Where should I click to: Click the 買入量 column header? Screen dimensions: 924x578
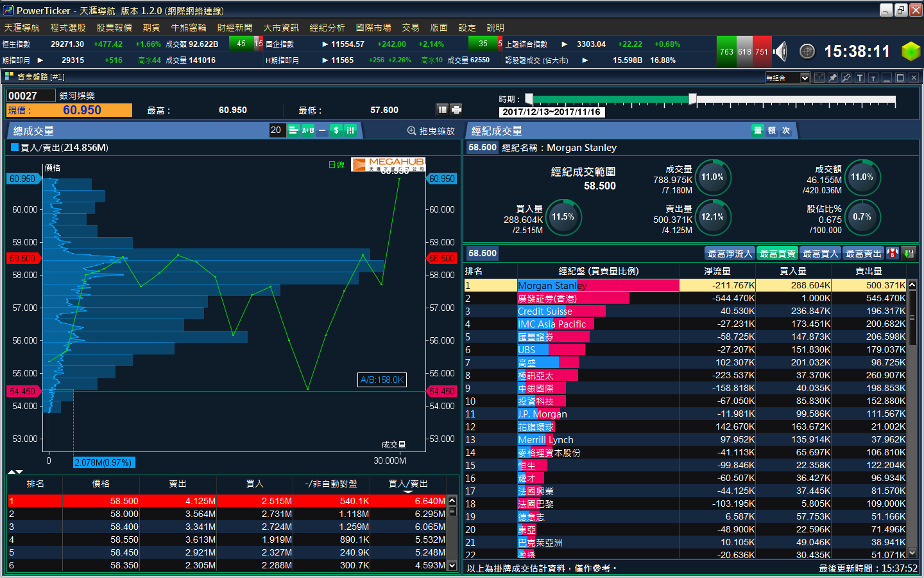click(793, 271)
